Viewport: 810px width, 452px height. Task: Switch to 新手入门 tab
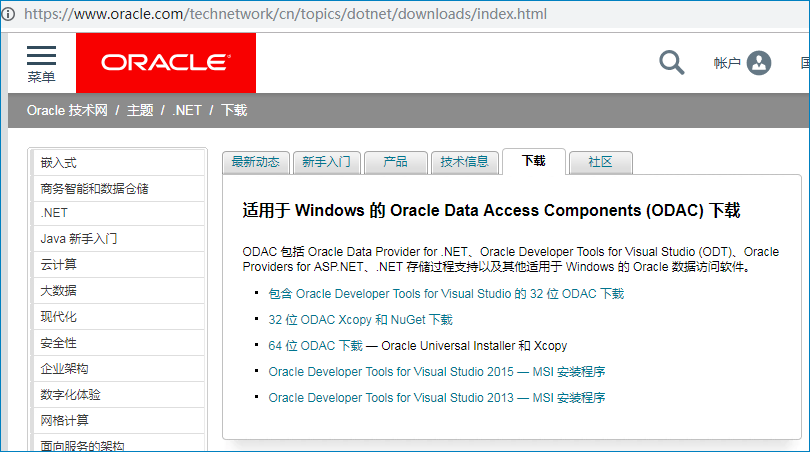point(326,162)
